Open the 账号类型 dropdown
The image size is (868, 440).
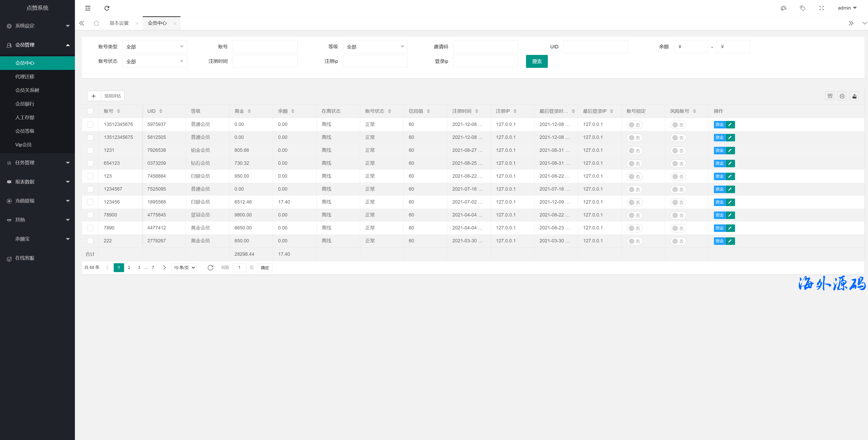(155, 47)
